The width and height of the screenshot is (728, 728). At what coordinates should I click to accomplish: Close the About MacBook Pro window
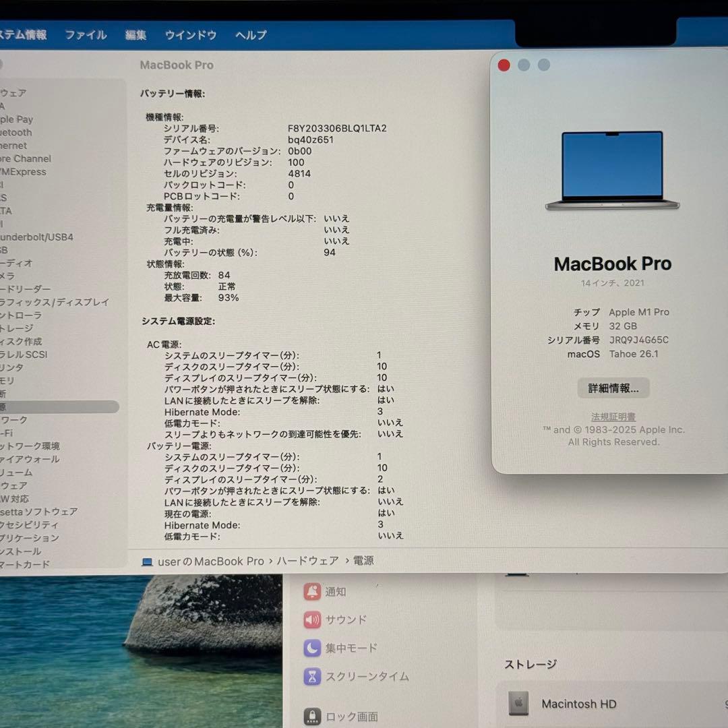point(504,65)
